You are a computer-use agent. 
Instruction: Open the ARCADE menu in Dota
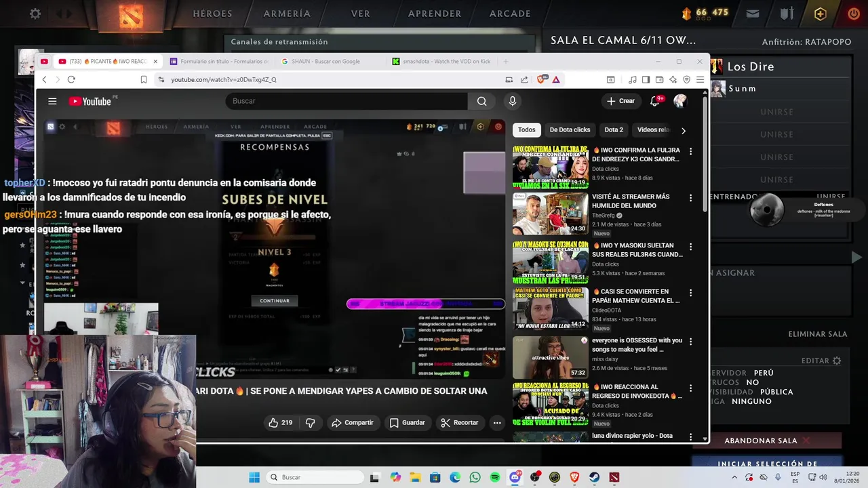510,14
